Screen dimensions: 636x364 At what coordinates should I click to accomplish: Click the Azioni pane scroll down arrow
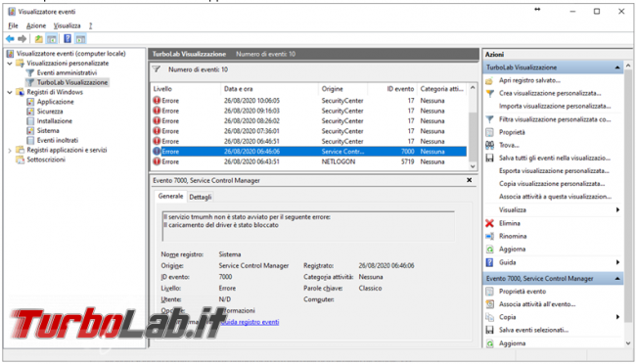coord(628,343)
